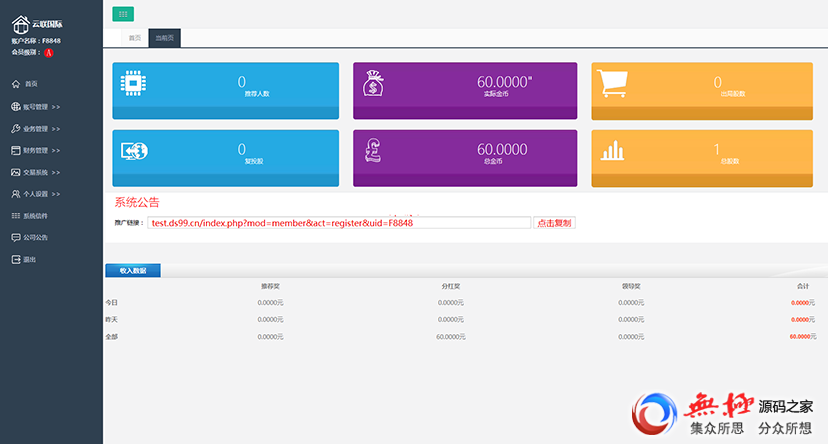Expand the 交易系统 sidebar menu
The image size is (828, 444).
point(40,173)
